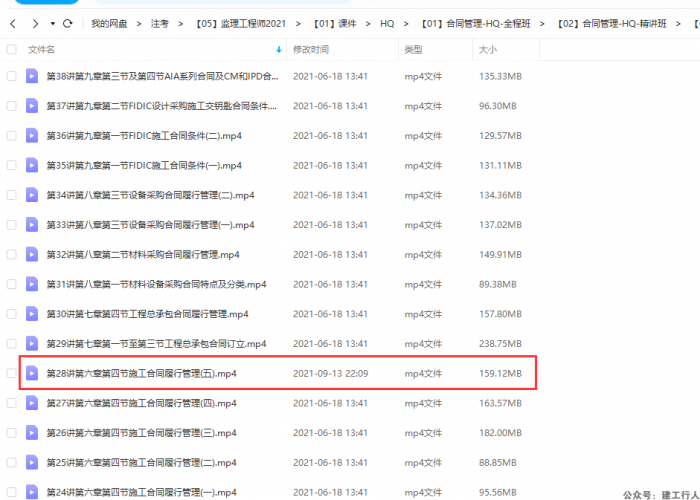
Task: Click video icon of 第36讲 file
Action: [x=32, y=136]
